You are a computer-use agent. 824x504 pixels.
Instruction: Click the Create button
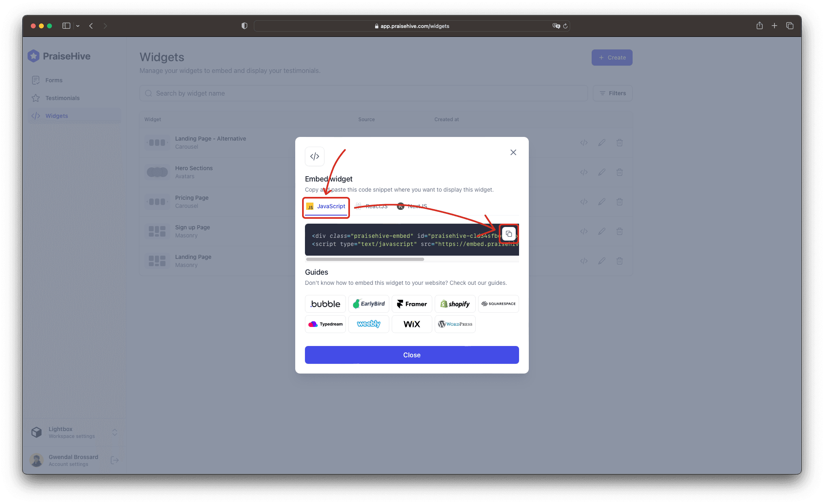(612, 57)
